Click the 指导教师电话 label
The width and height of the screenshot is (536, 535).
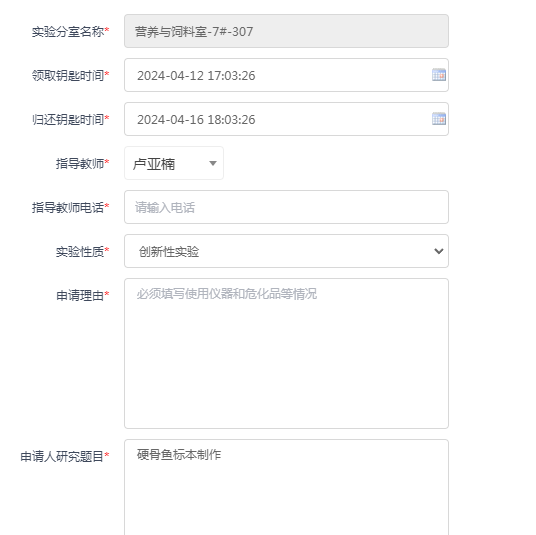pyautogui.click(x=70, y=208)
